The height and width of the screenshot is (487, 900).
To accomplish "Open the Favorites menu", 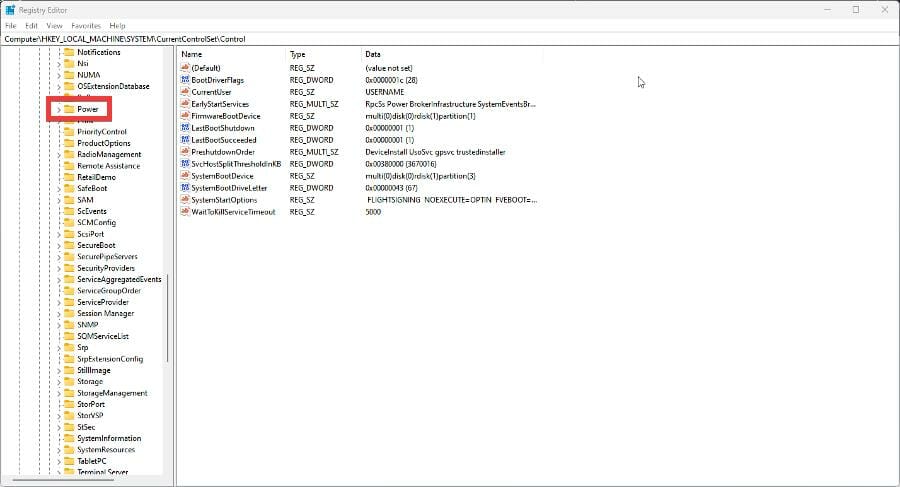I will point(86,26).
